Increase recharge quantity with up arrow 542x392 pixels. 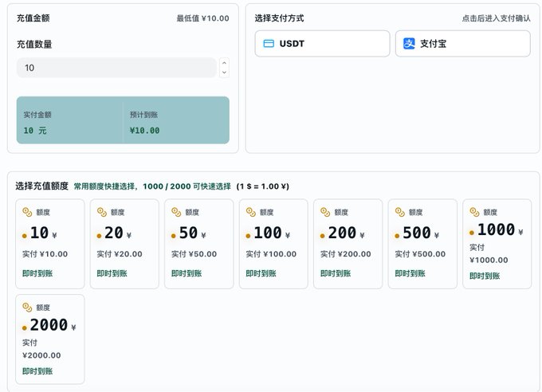pyautogui.click(x=224, y=63)
